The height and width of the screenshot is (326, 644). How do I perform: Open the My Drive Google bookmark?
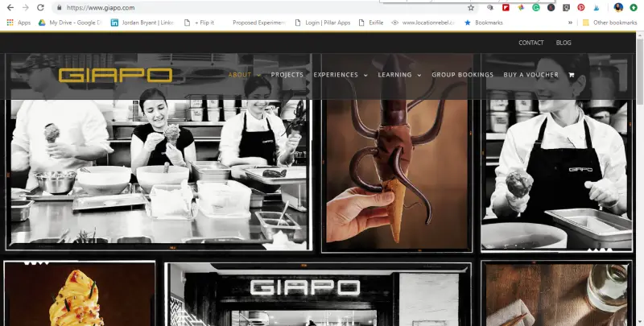tap(70, 23)
